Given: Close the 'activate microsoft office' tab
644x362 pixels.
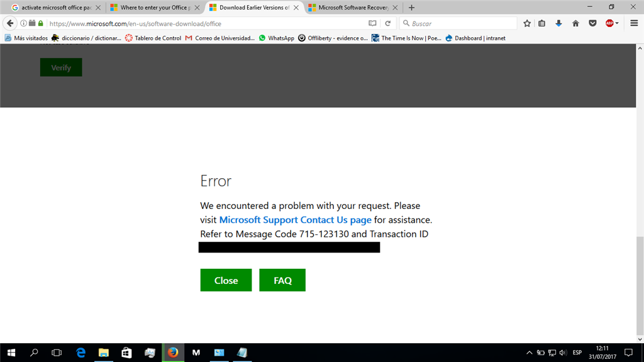Looking at the screenshot, I should [98, 8].
